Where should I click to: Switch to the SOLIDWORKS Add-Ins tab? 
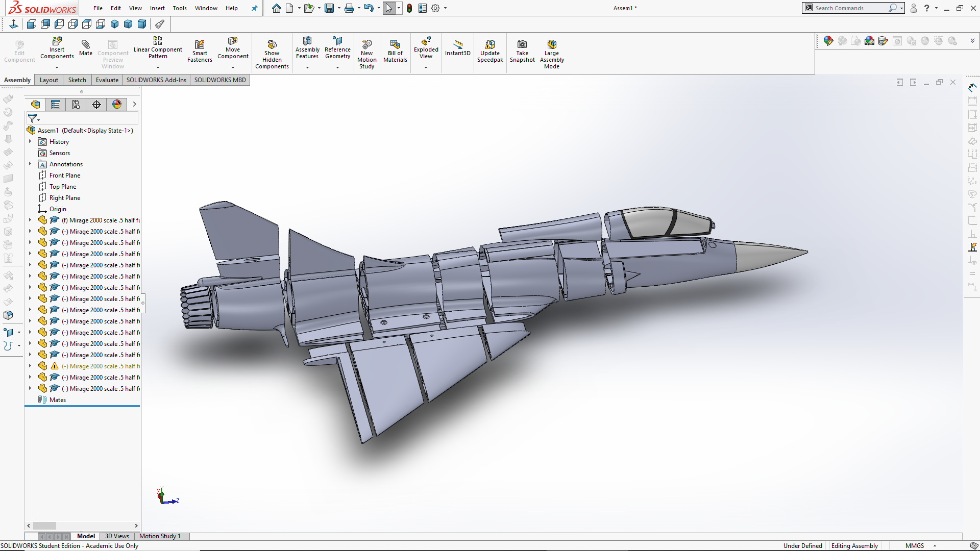point(156,80)
